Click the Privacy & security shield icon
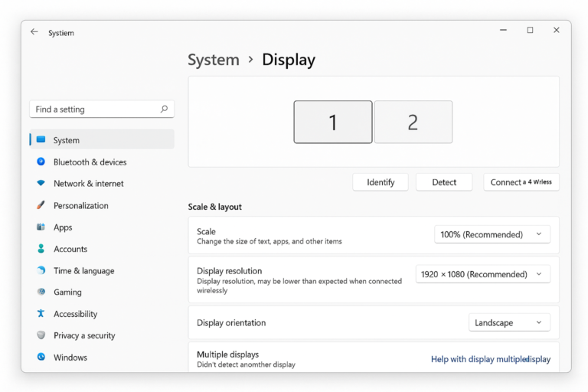The height and width of the screenshot is (392, 588). tap(41, 335)
